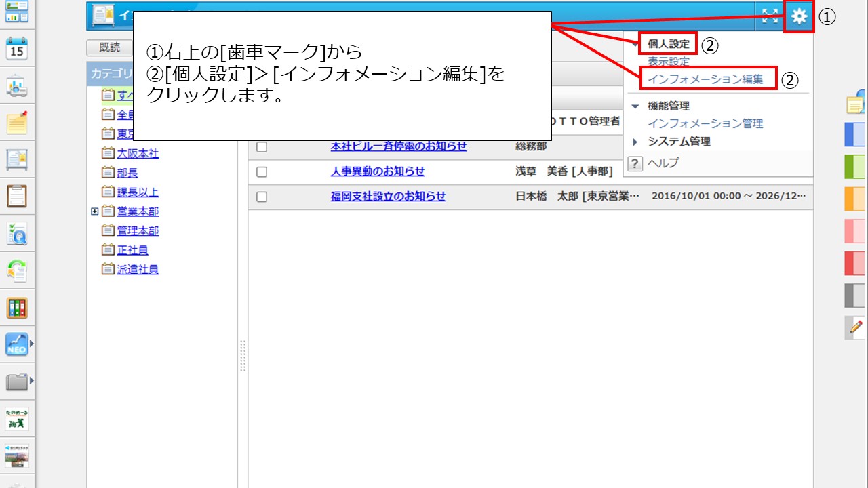
Task: Click the pencil icon on right edge
Action: 854,327
